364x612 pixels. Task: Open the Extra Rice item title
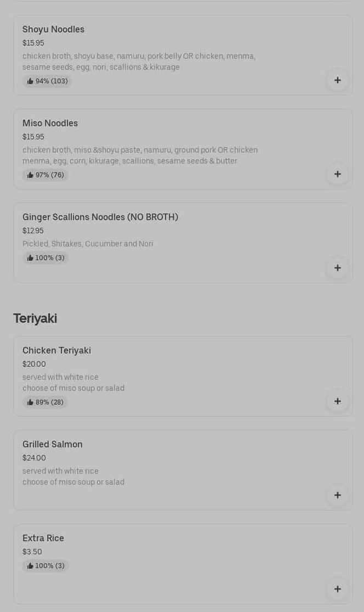click(x=43, y=538)
